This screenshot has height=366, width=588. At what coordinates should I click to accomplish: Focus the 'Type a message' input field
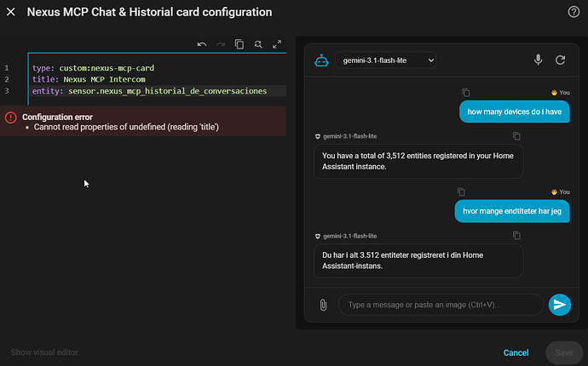tap(441, 305)
